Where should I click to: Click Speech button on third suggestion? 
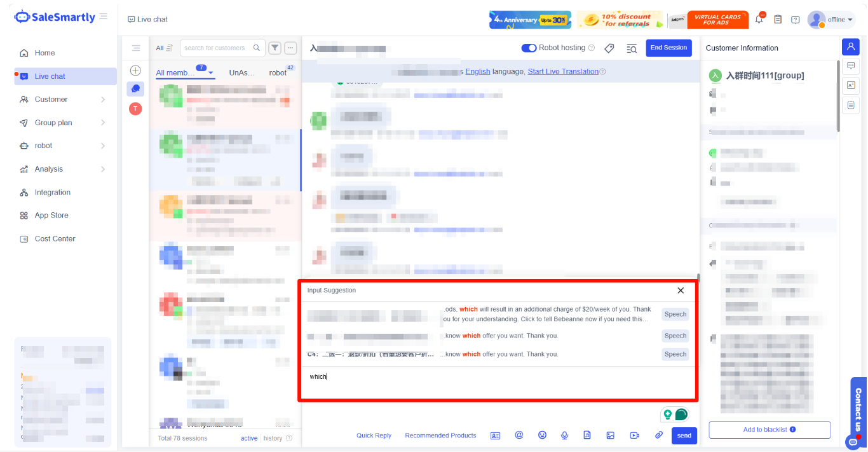(675, 354)
